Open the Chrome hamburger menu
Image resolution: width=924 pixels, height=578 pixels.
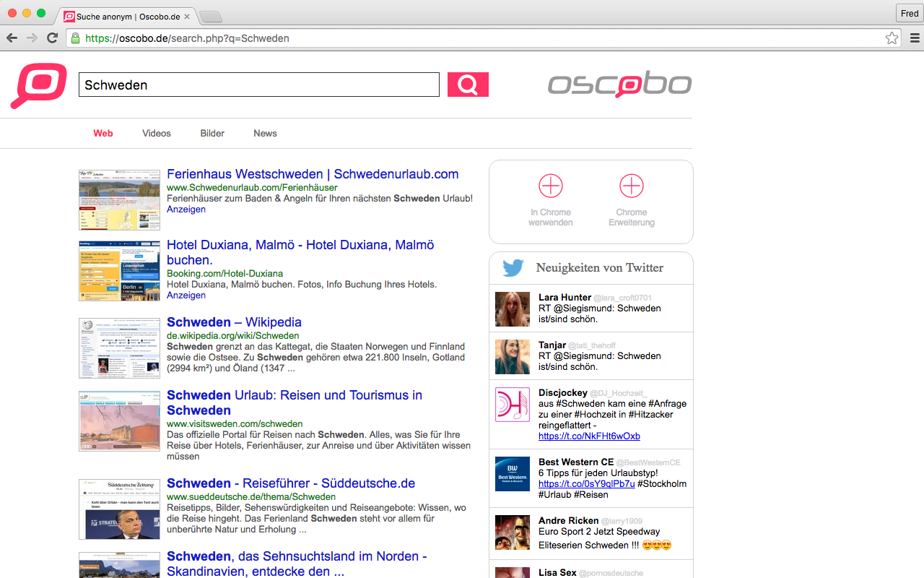(x=915, y=38)
